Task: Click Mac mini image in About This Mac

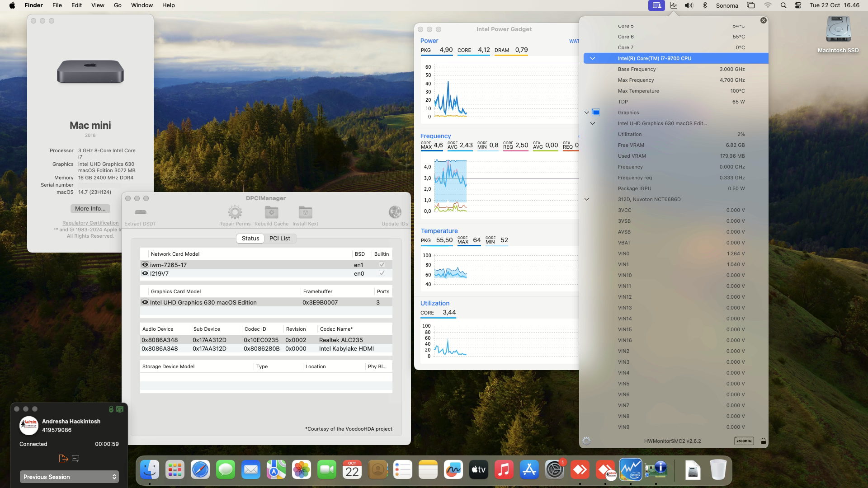Action: tap(90, 72)
